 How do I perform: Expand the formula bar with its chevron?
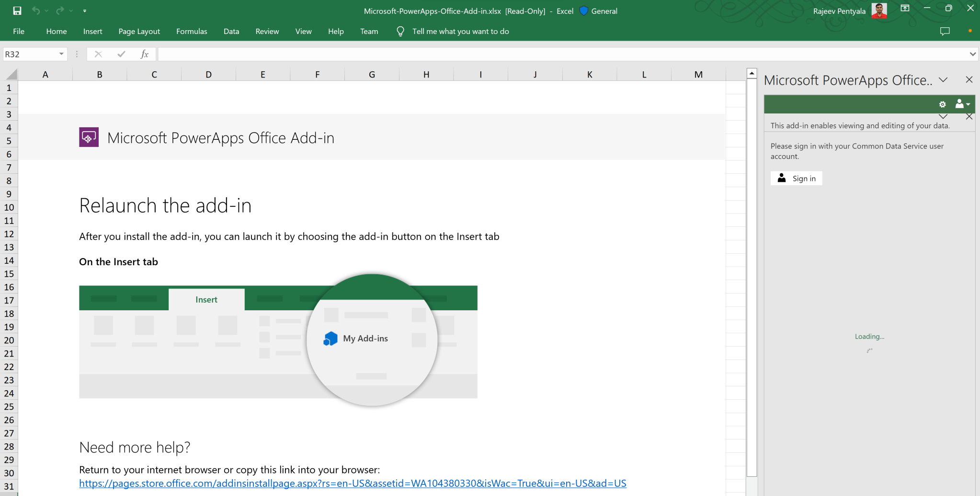[x=972, y=54]
